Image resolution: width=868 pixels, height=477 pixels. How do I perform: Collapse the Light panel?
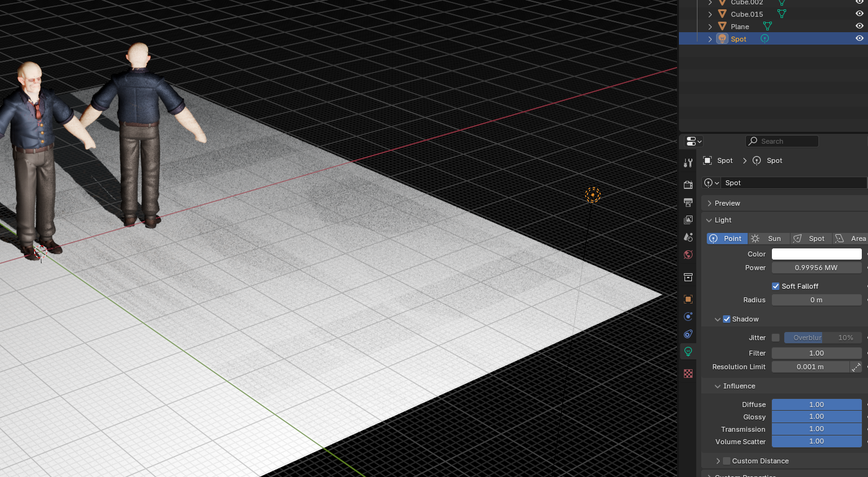click(x=709, y=220)
